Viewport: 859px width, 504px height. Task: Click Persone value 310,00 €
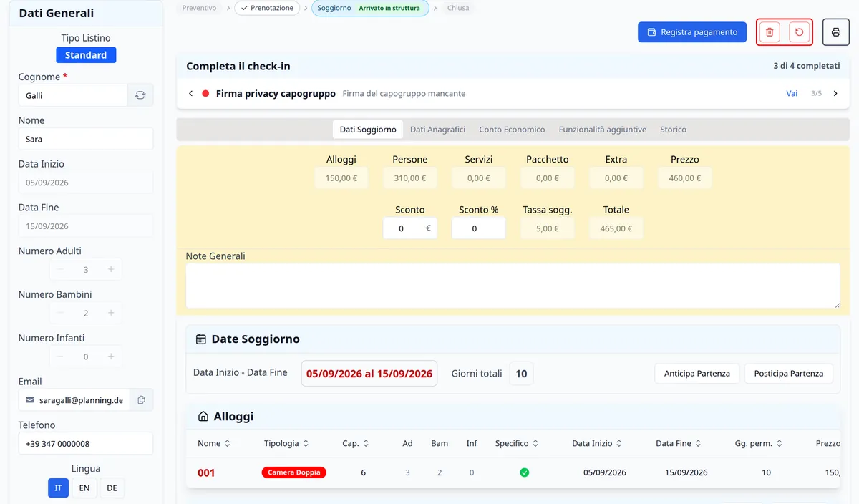(410, 178)
